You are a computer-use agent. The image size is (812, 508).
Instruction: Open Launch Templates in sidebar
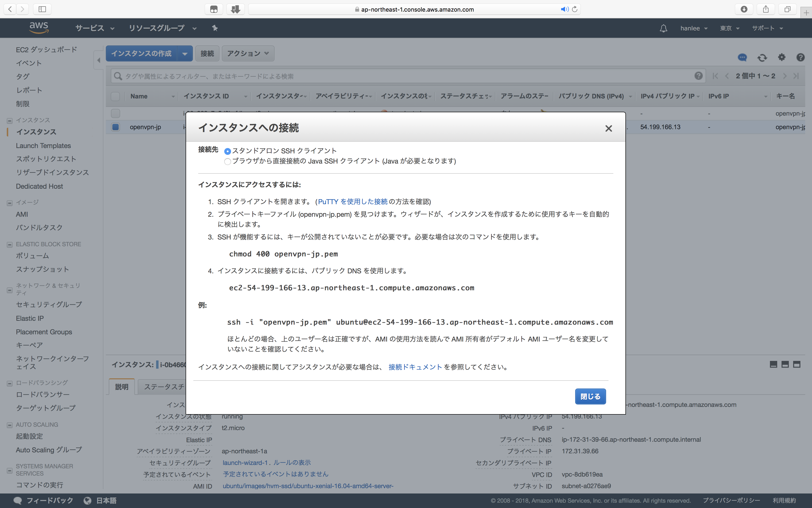point(43,145)
